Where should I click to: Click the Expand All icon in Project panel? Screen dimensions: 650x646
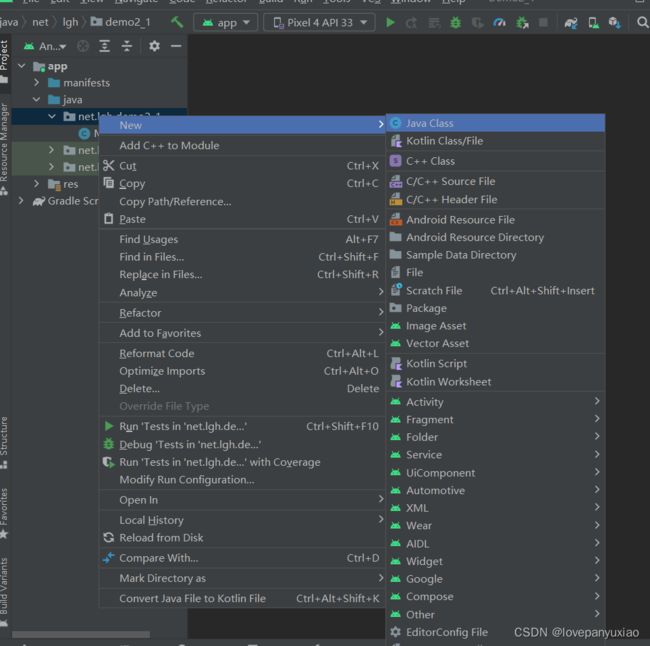(104, 46)
